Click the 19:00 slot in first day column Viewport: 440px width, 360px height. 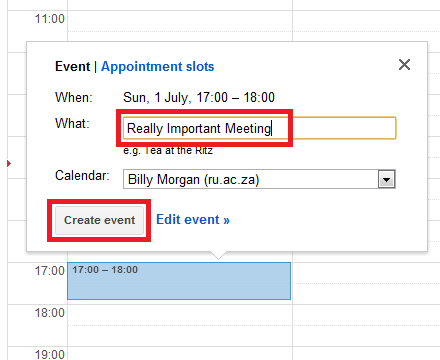pyautogui.click(x=180, y=353)
